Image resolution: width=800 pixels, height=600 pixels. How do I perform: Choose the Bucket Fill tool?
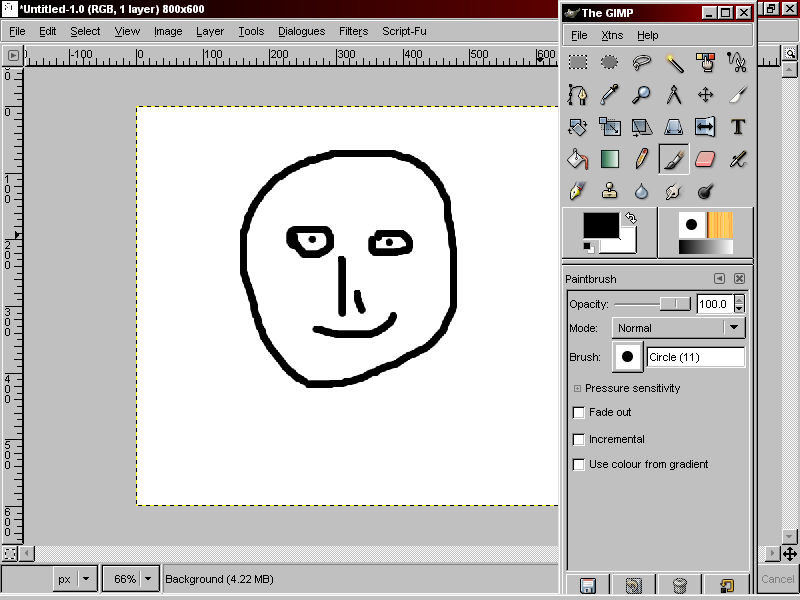[578, 158]
